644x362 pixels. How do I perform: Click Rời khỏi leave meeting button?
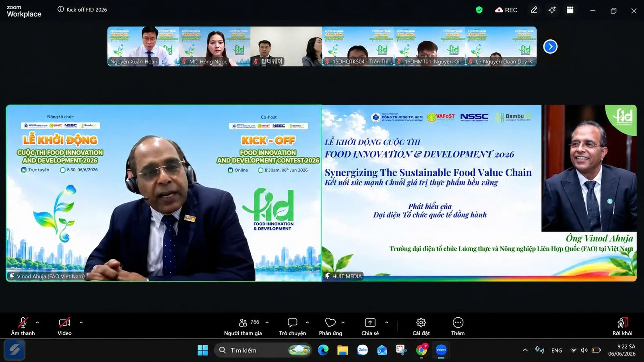[622, 326]
